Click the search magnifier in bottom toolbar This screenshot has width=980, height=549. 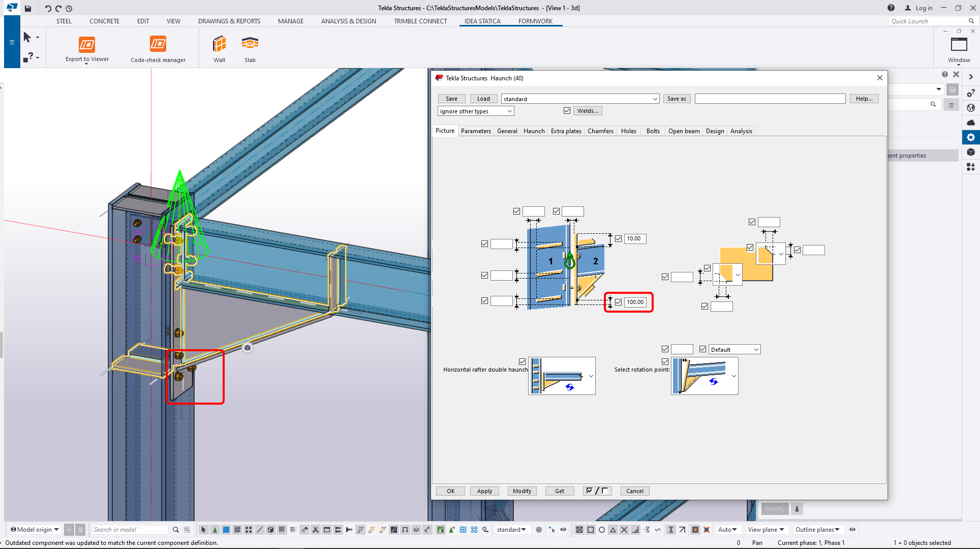pyautogui.click(x=176, y=530)
